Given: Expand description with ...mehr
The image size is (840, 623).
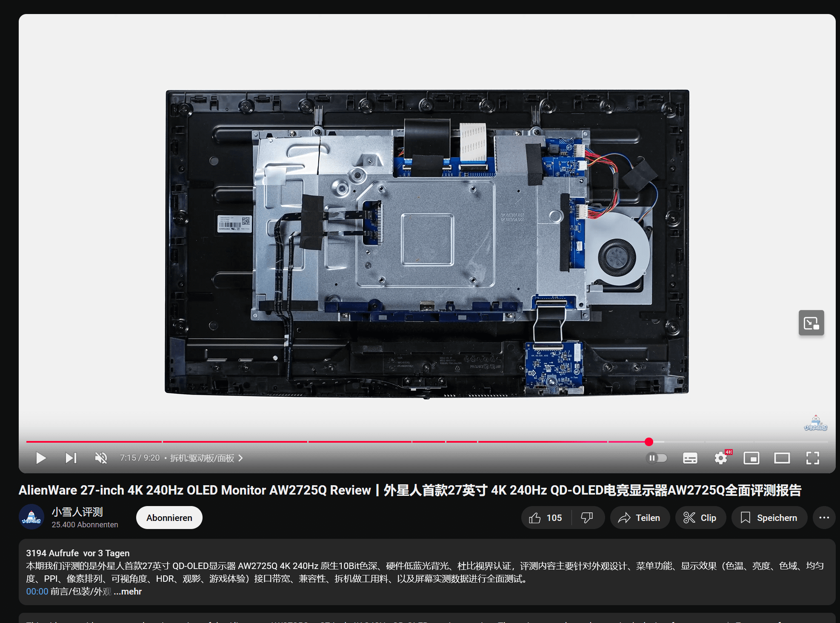Looking at the screenshot, I should pyautogui.click(x=128, y=592).
